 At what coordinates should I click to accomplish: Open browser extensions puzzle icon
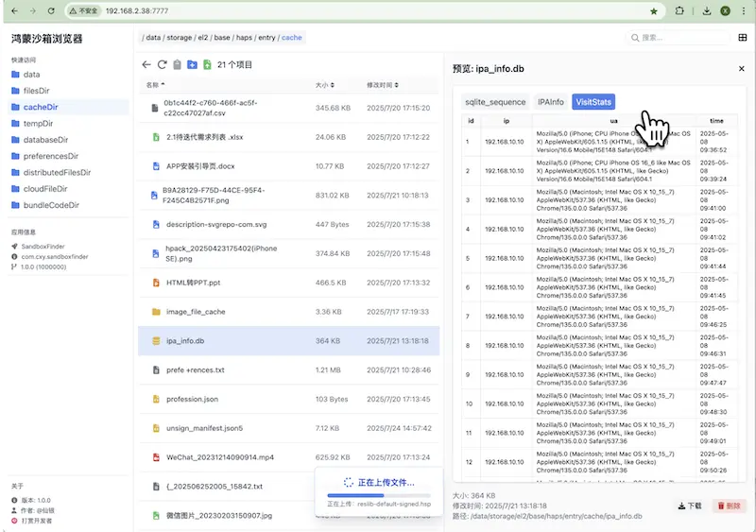[679, 10]
